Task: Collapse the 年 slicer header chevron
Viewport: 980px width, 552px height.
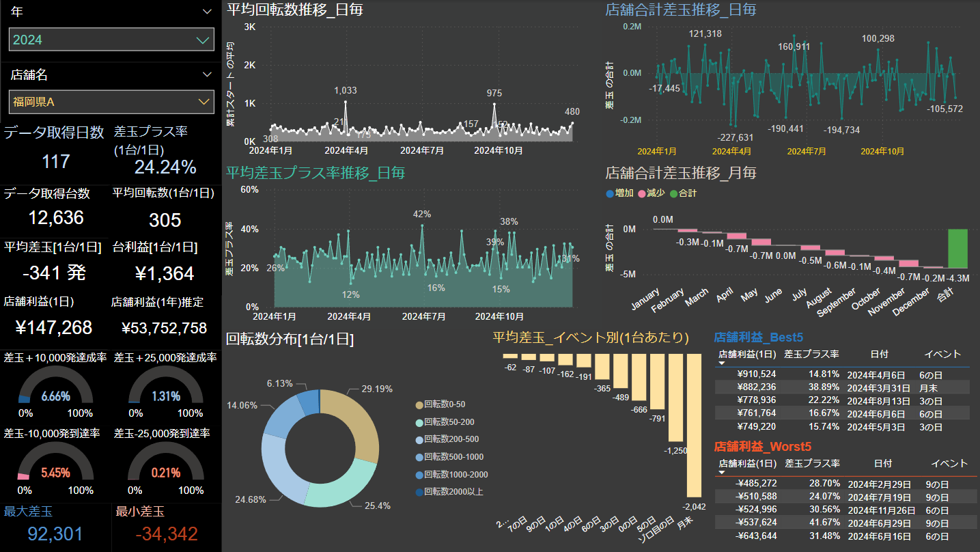Action: (208, 12)
